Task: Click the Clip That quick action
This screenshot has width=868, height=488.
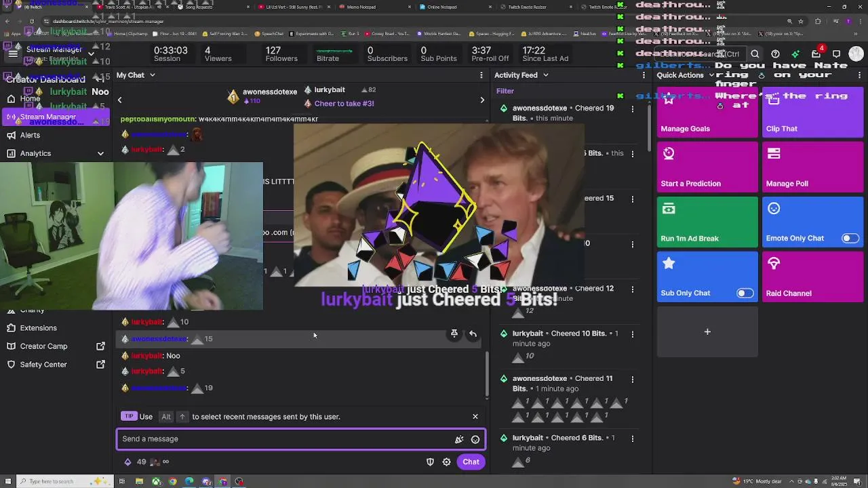Action: [812, 112]
